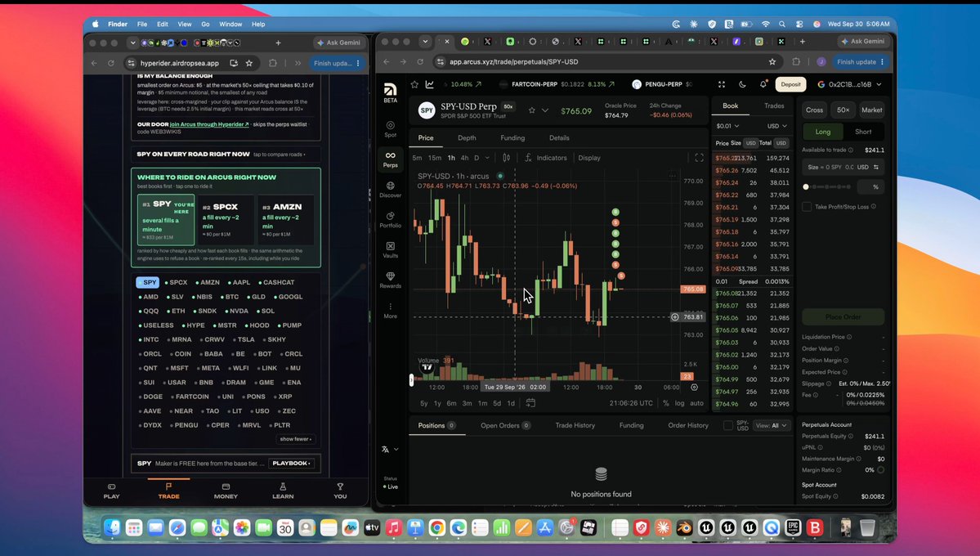Expand the View: All dropdown

[772, 425]
